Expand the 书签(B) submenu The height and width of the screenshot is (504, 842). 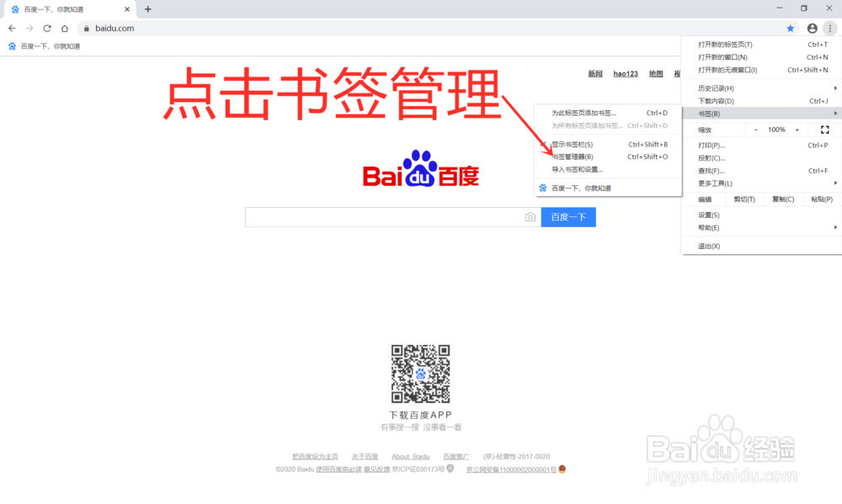[761, 114]
